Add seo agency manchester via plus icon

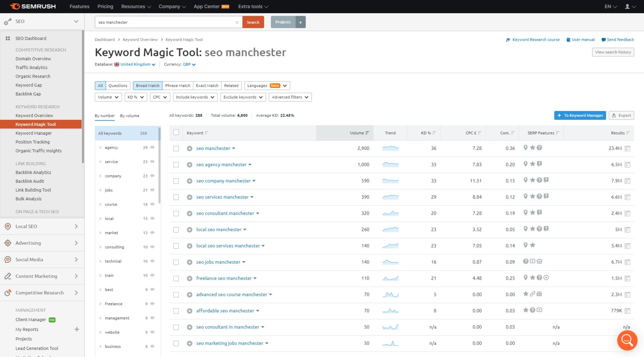(190, 165)
